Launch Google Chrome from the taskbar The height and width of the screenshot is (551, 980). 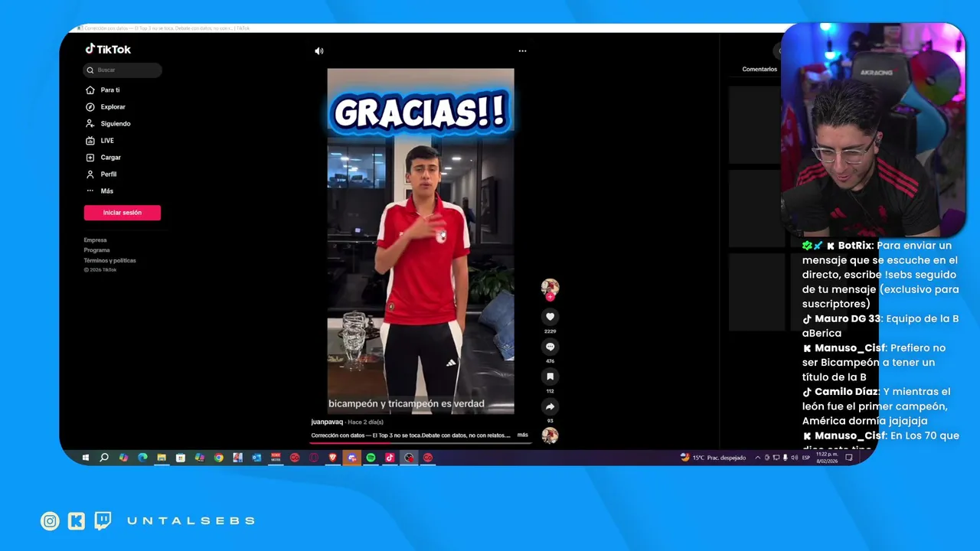218,458
